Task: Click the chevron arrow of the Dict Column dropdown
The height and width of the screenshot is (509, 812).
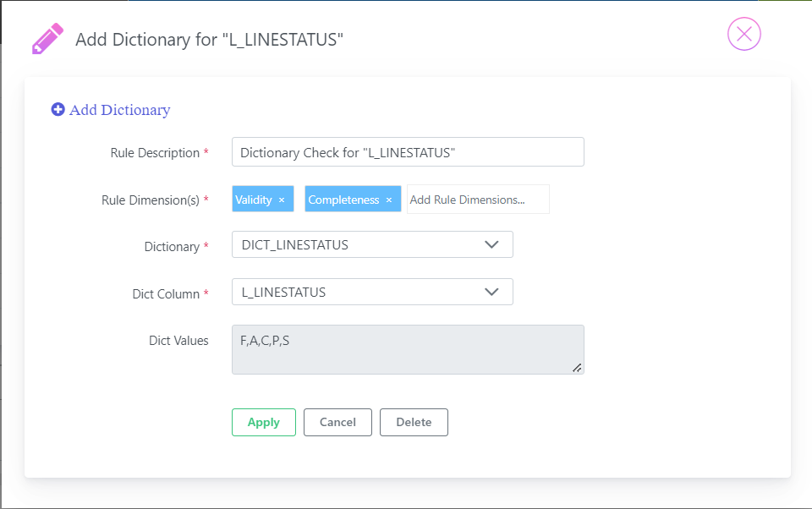Action: (491, 292)
